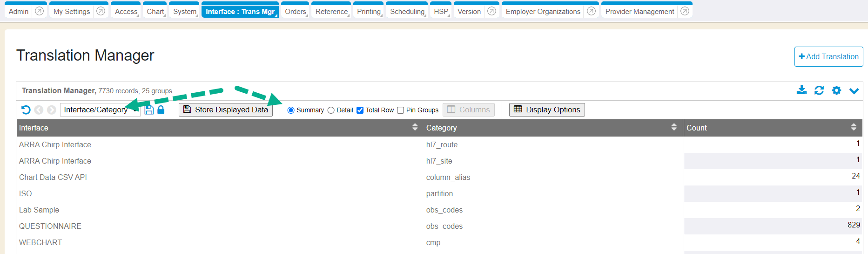The width and height of the screenshot is (868, 254).
Task: Uncheck the Total Row checkbox
Action: pos(360,110)
